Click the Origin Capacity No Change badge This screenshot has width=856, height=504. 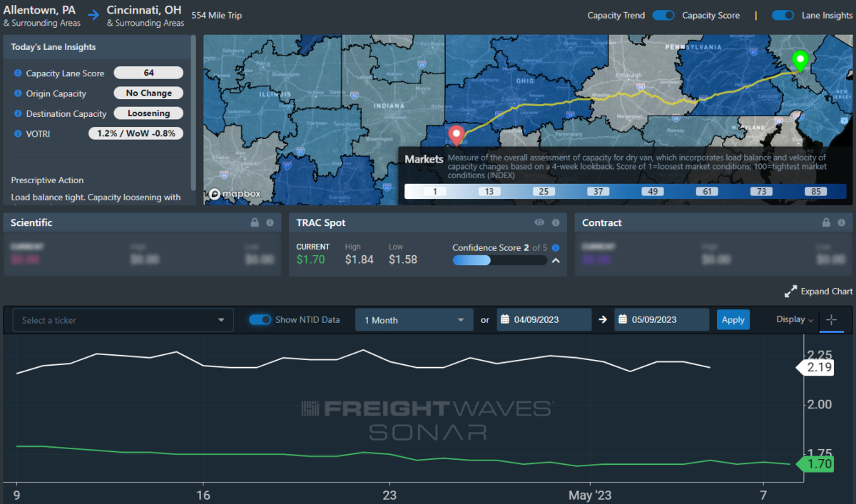point(148,93)
